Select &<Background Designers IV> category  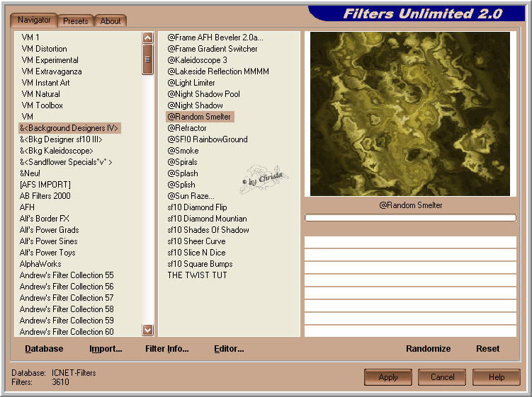point(69,128)
